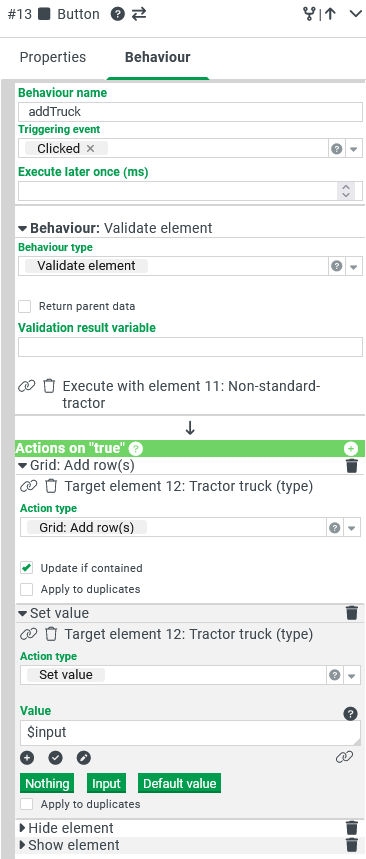Image resolution: width=366 pixels, height=859 pixels.
Task: Click the pencil edit icon below Value
Action: pyautogui.click(x=84, y=758)
